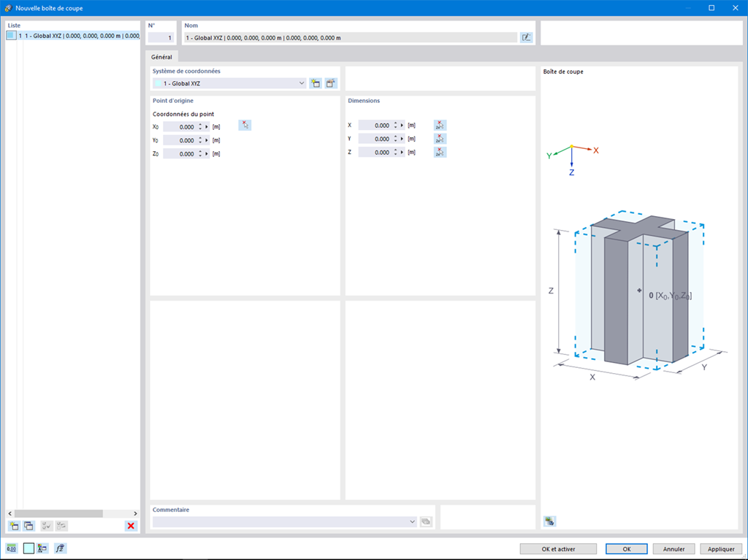748x560 pixels.
Task: Close the Nouvelle boîte de coupe dialog
Action: coord(735,8)
